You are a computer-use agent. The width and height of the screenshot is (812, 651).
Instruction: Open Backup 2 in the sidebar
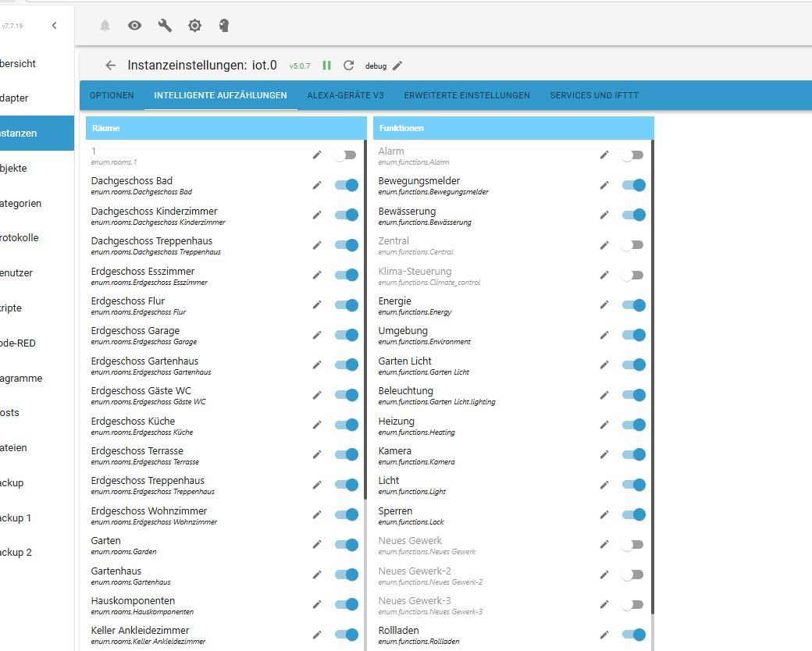[37, 553]
